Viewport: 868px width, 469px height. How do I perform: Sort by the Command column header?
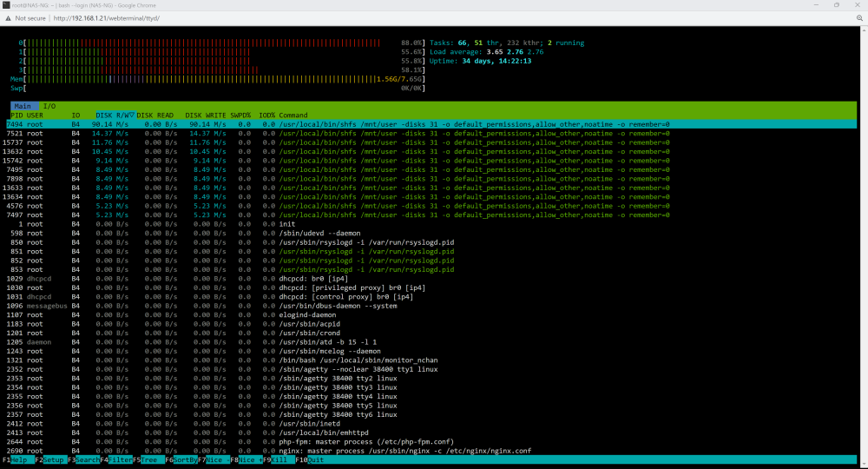click(x=293, y=116)
